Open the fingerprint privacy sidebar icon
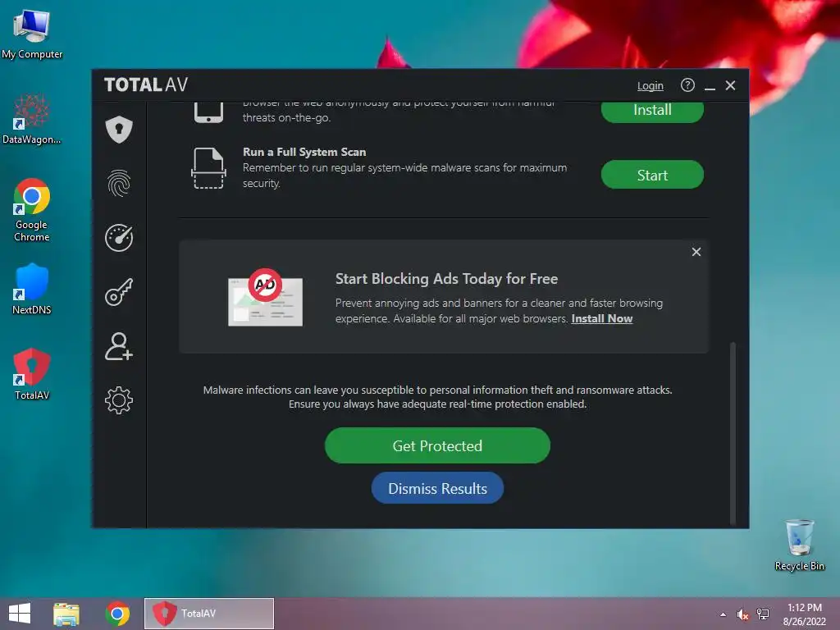This screenshot has height=630, width=840. (x=118, y=183)
